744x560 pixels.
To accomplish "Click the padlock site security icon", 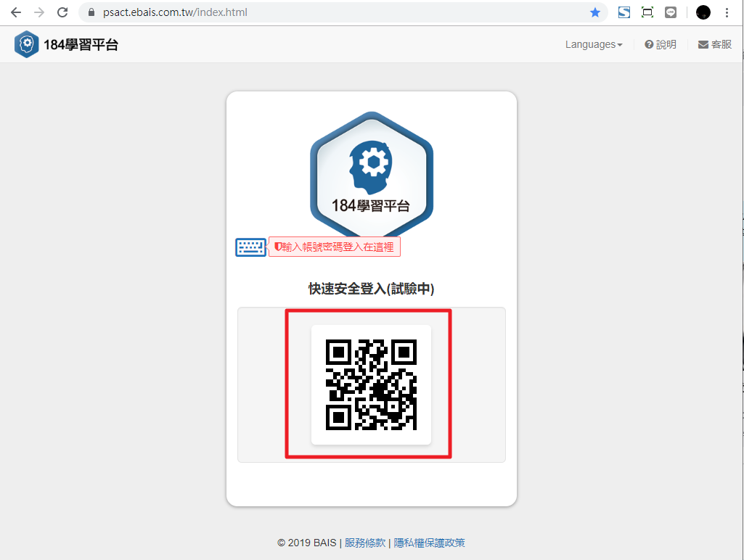I will [x=91, y=12].
